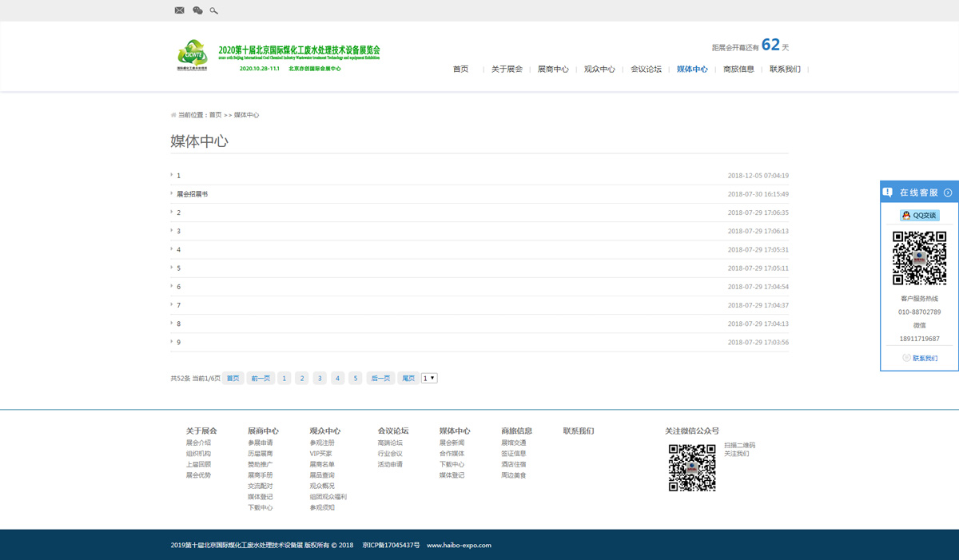Open the WeChat icon in top bar
The height and width of the screenshot is (560, 959).
coord(197,10)
